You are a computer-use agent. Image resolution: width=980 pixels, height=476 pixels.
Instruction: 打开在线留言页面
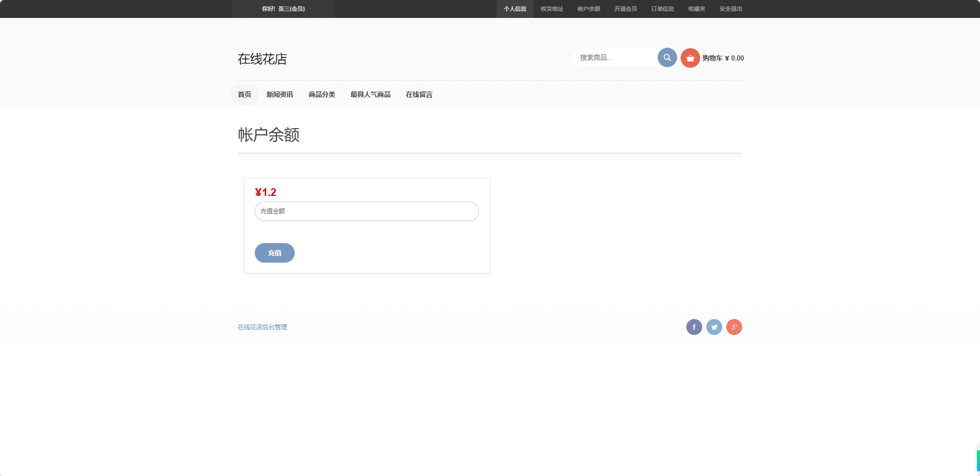(x=419, y=94)
